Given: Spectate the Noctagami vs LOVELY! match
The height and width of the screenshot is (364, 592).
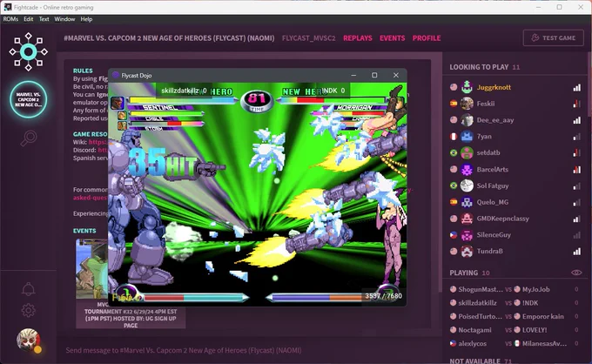Looking at the screenshot, I should 514,330.
